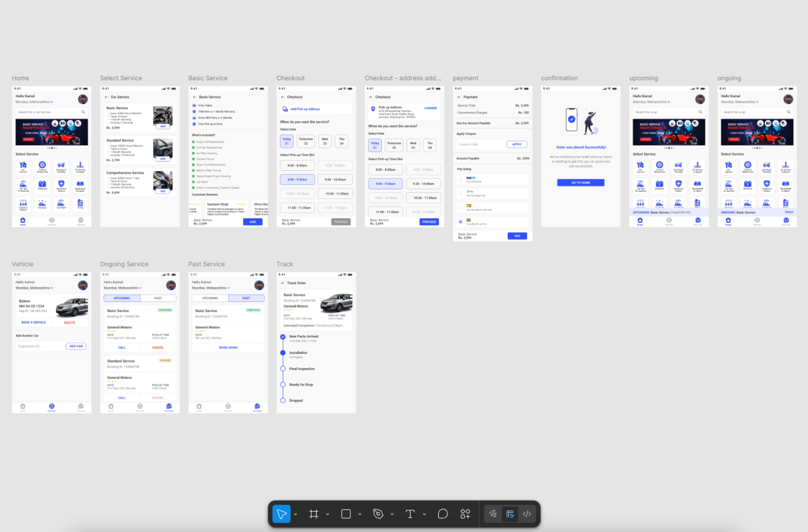Select the debit/credit card radio in payment frame
Image resolution: width=808 pixels, height=532 pixels.
[461, 208]
